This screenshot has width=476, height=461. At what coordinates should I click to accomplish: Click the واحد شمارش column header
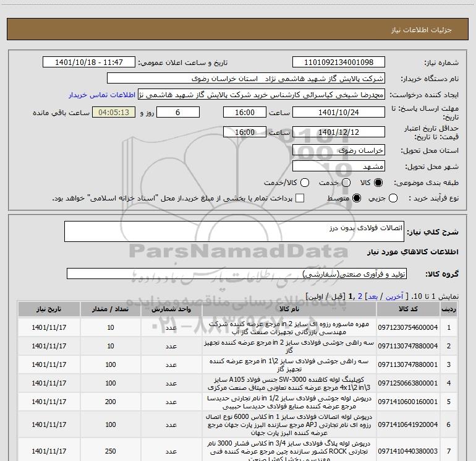click(171, 309)
